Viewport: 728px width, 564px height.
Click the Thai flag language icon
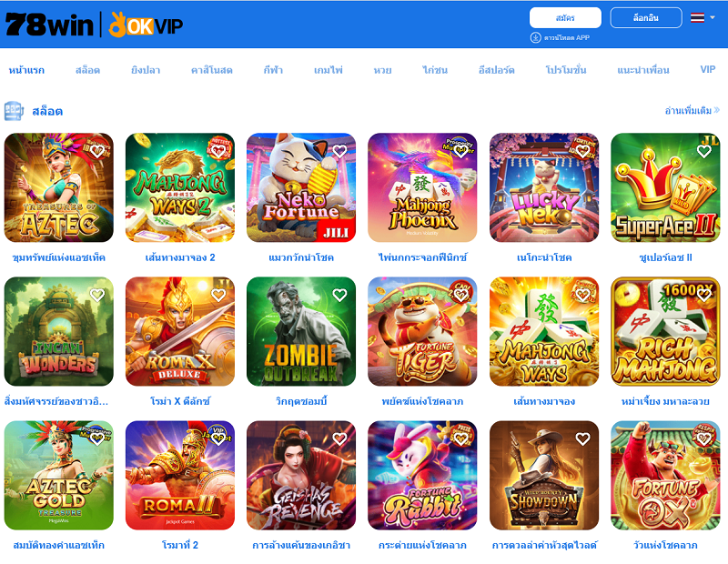(697, 17)
